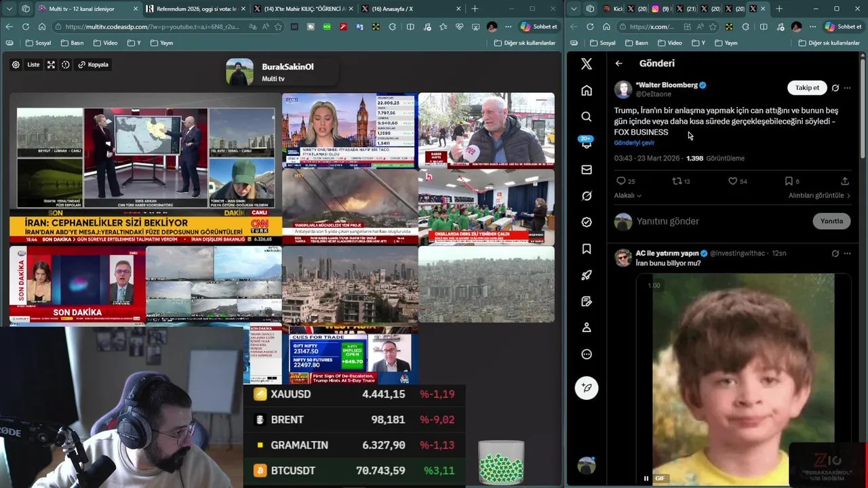Open the three-dot menu on Walter Bloomberg's post
Viewport: 868px width, 488px height.
click(x=847, y=88)
